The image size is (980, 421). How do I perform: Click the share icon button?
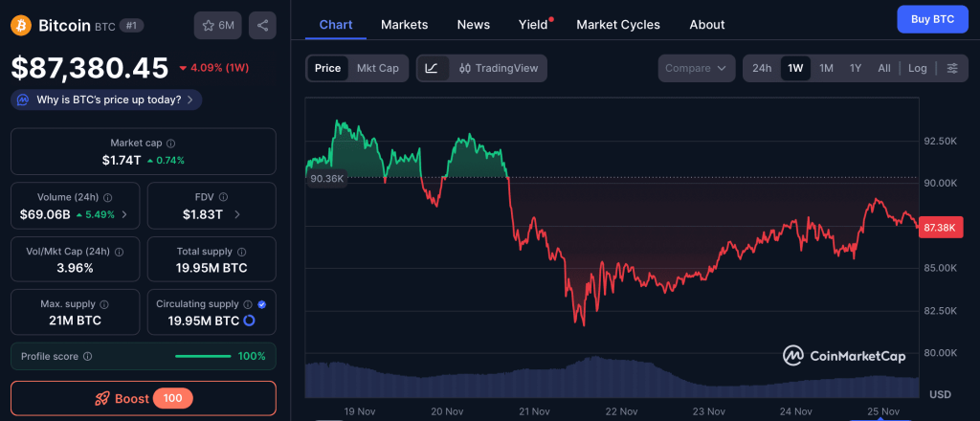click(262, 25)
